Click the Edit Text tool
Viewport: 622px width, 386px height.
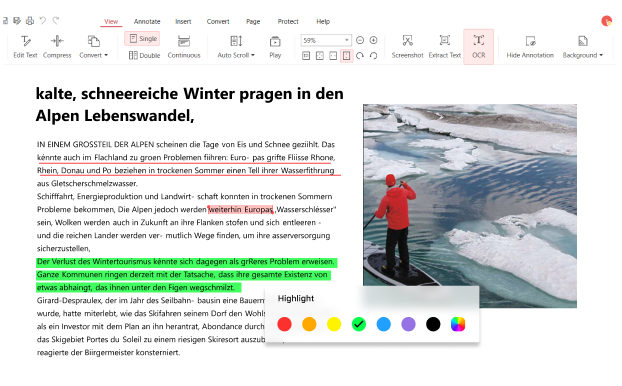pyautogui.click(x=25, y=47)
